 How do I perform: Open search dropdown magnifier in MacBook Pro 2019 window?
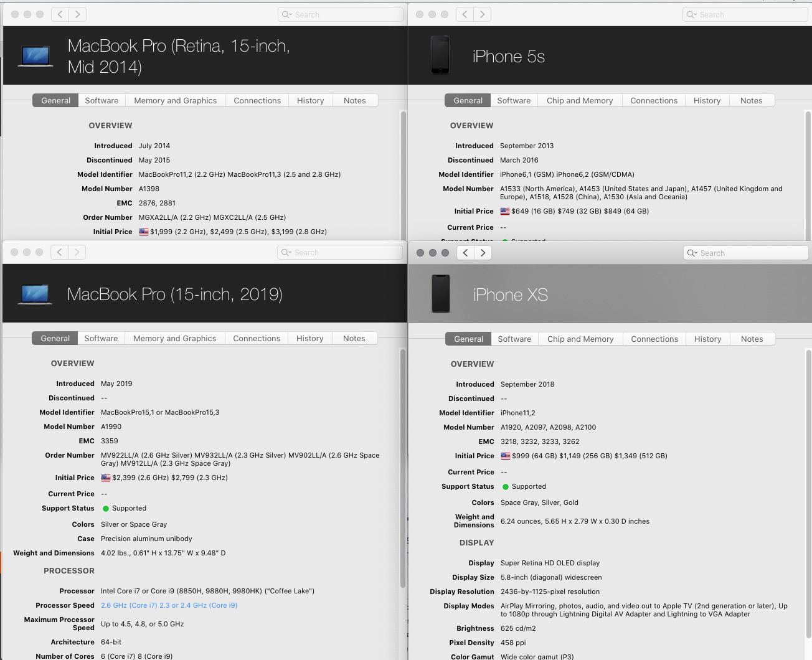286,253
